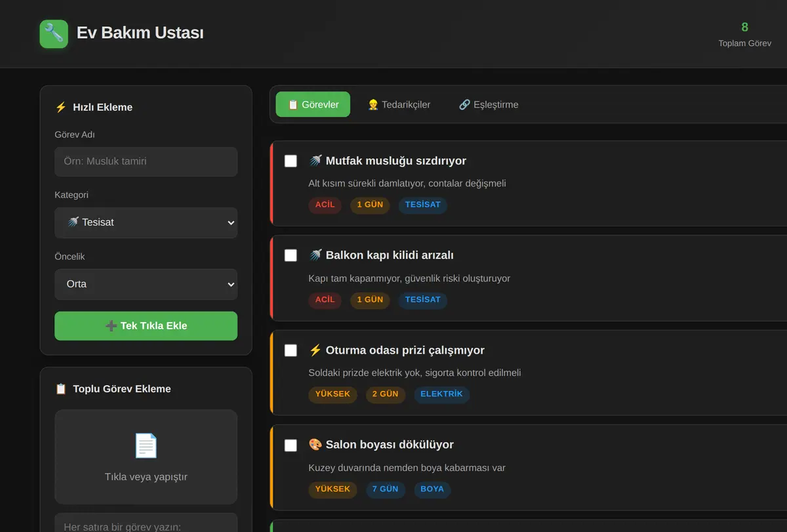The width and height of the screenshot is (787, 532).
Task: Open the Eşleştirme tab
Action: click(x=489, y=104)
